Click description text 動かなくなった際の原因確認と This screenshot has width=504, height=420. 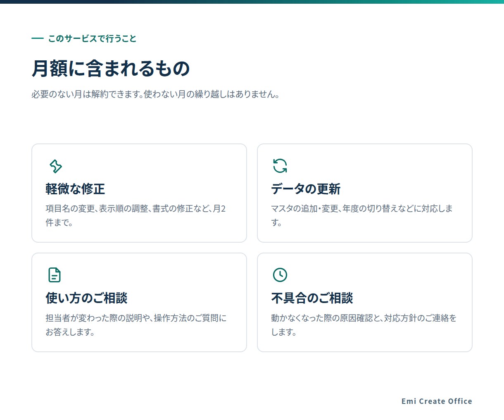[x=364, y=325]
